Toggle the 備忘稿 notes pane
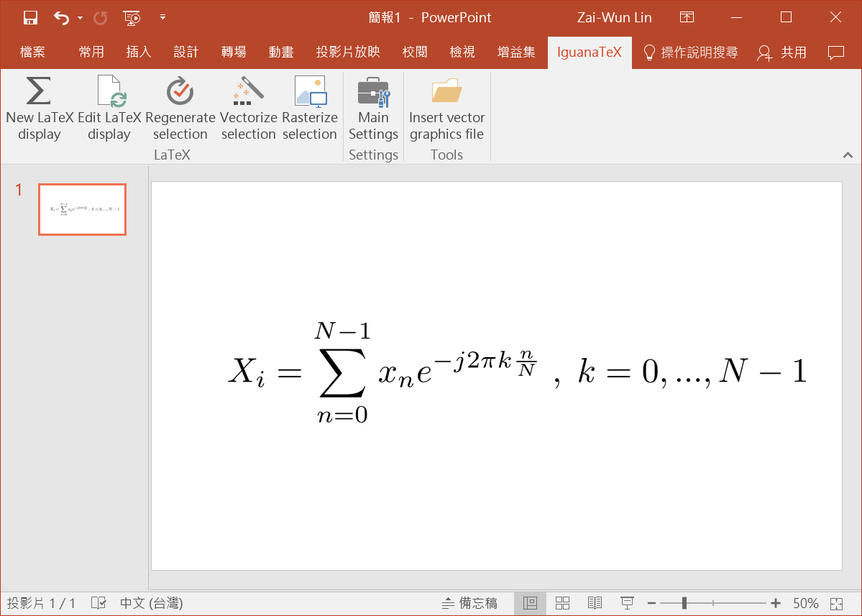 click(469, 603)
